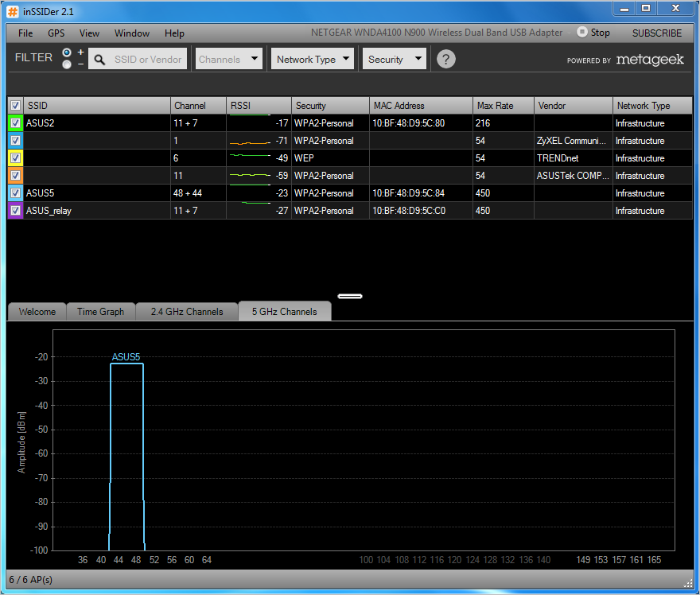This screenshot has width=700, height=595.
Task: Click the 6 / 6 AP(s) status text
Action: [31, 579]
